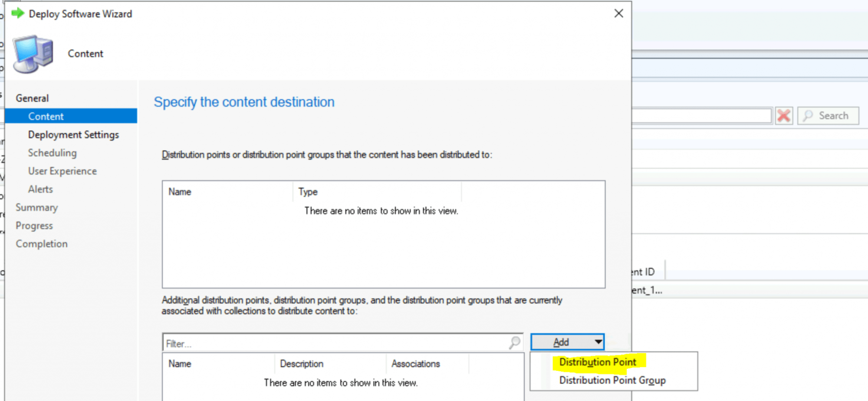Open the Completion page
This screenshot has width=868, height=401.
tap(41, 244)
